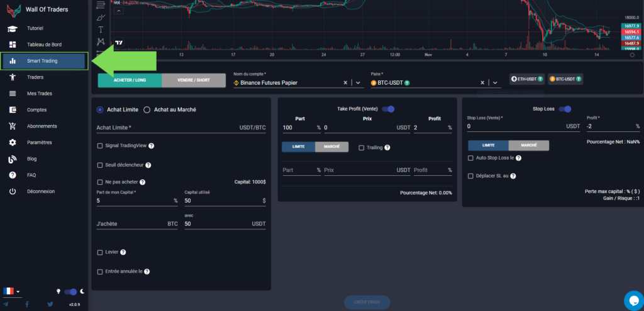The width and height of the screenshot is (644, 311).
Task: Open the language flag selector
Action: (x=12, y=292)
